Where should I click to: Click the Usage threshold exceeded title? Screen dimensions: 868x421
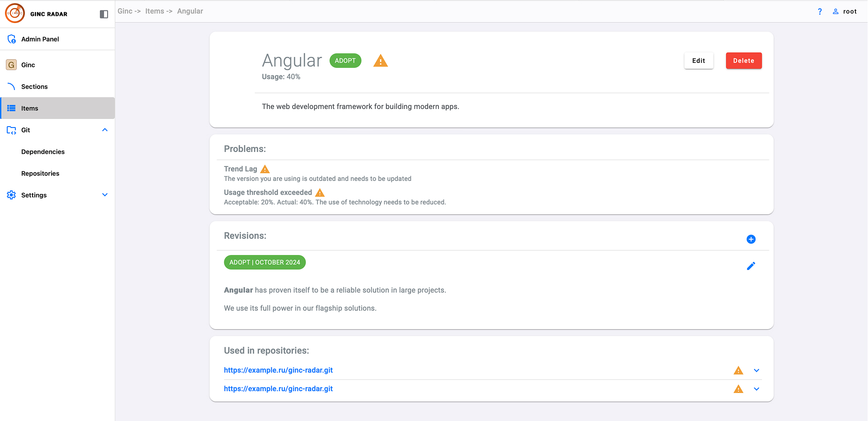[268, 192]
